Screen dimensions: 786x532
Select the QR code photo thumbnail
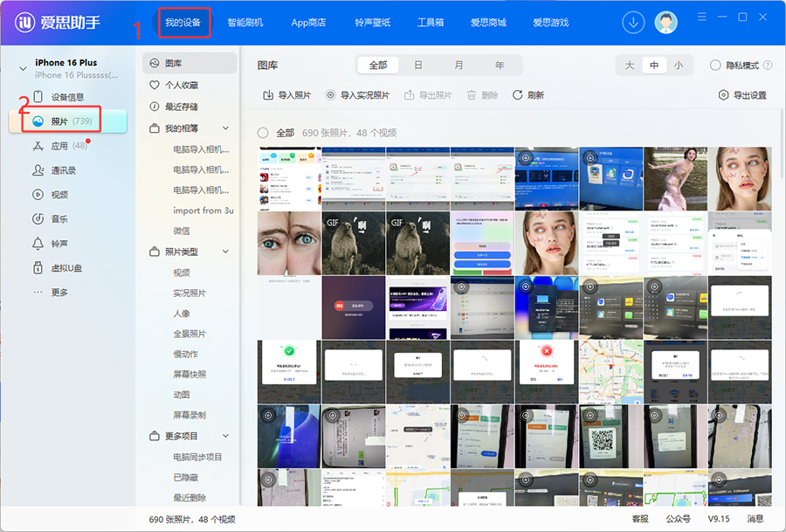tap(611, 436)
